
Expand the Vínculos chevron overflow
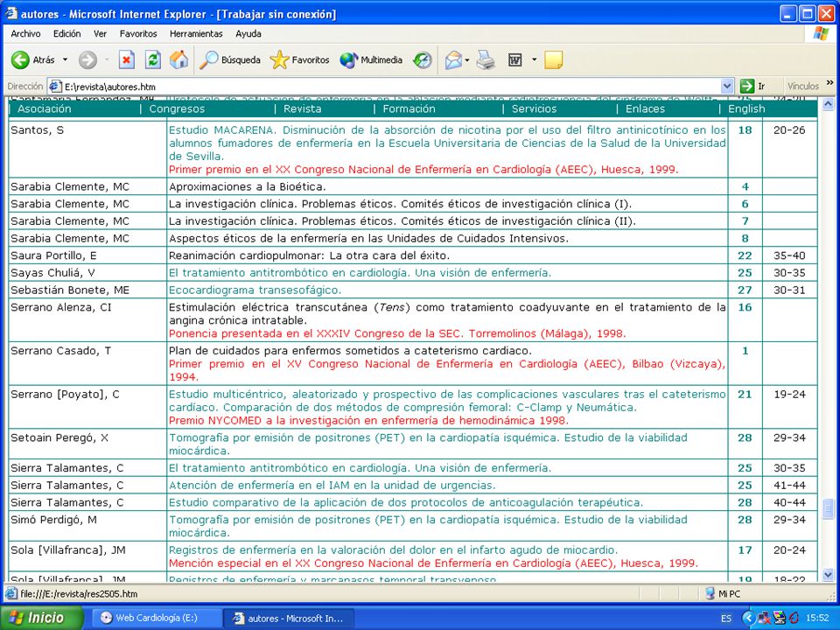pyautogui.click(x=829, y=83)
